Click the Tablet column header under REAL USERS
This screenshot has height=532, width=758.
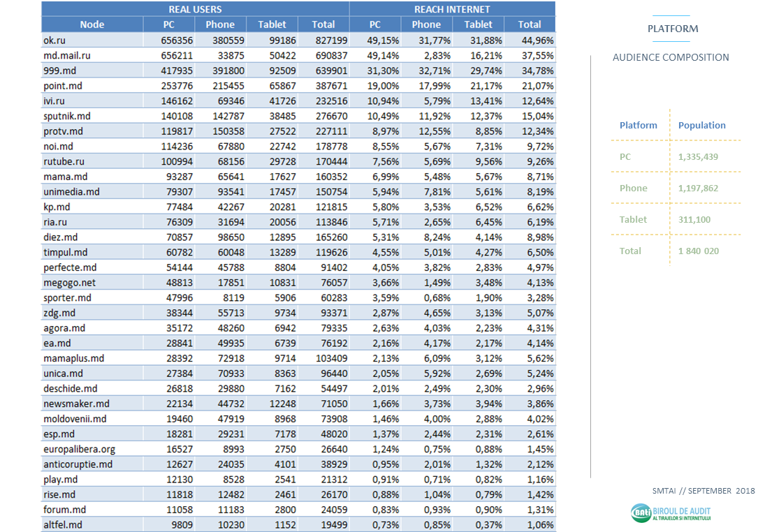(272, 24)
